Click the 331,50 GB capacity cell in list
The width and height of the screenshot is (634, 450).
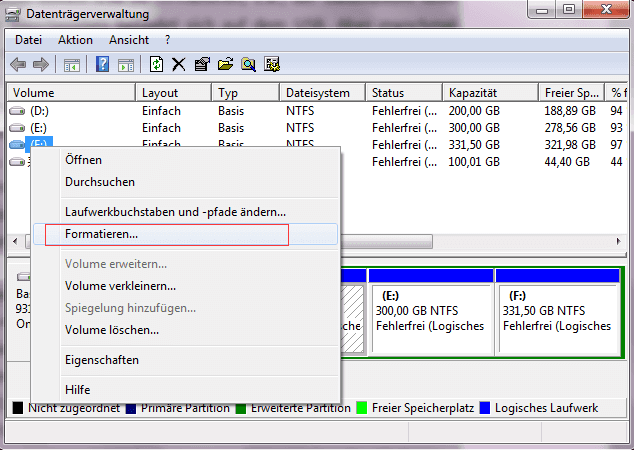coord(474,145)
